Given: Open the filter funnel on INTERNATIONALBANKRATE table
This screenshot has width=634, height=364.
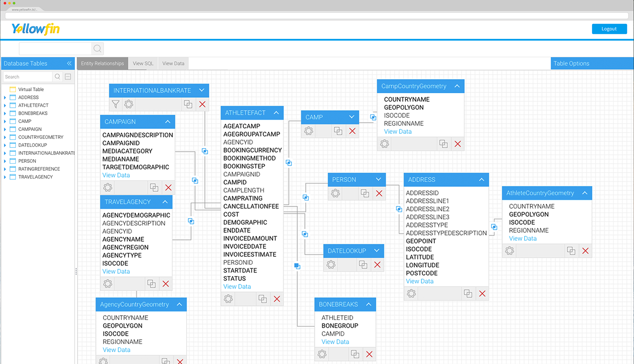Looking at the screenshot, I should (115, 104).
